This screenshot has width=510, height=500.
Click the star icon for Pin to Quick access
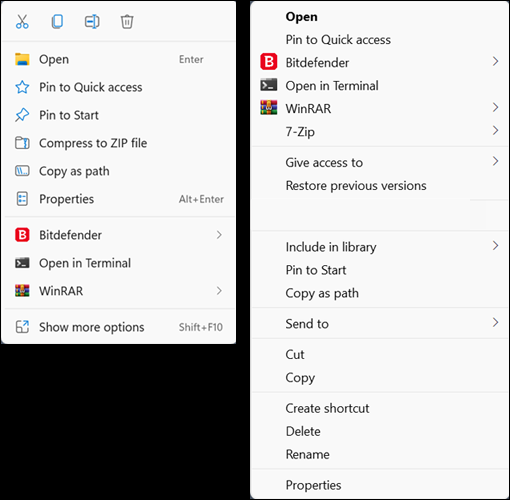22,87
